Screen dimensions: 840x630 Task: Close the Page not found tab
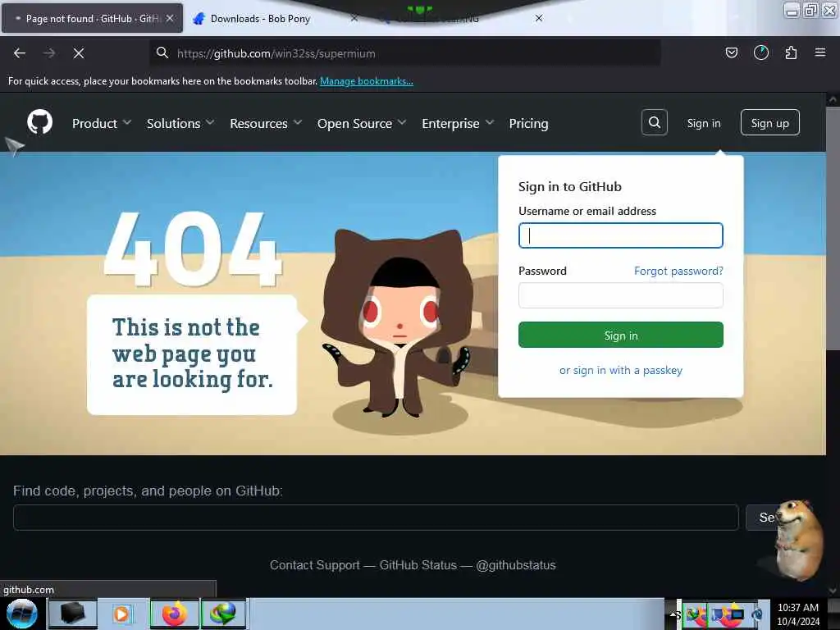(x=170, y=18)
